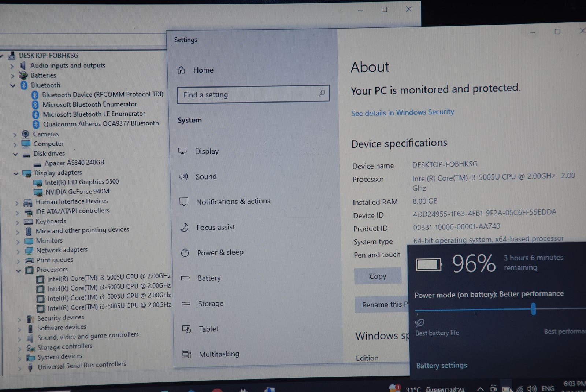Click the Wi-Fi network icon in taskbar
The height and width of the screenshot is (392, 586).
point(519,389)
